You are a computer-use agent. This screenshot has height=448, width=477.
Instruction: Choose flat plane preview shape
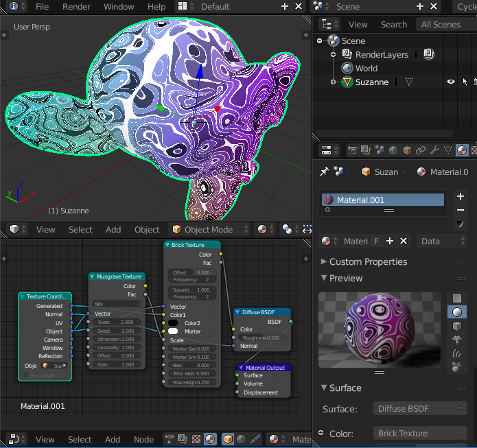point(457,298)
